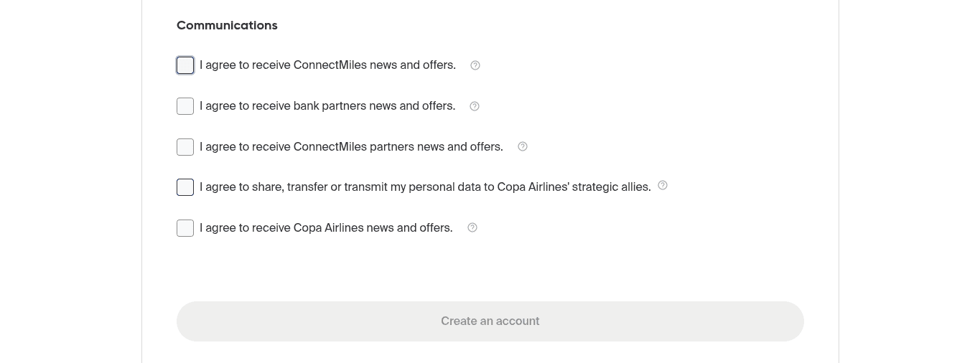The image size is (980, 363).
Task: Show help tooltip for ConnectMiles partners news
Action: coord(523,146)
